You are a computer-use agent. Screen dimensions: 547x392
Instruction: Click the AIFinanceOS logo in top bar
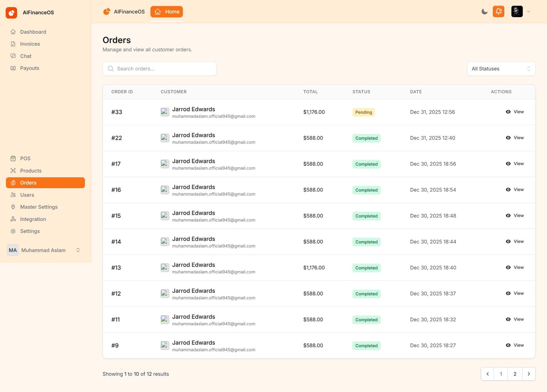[107, 12]
